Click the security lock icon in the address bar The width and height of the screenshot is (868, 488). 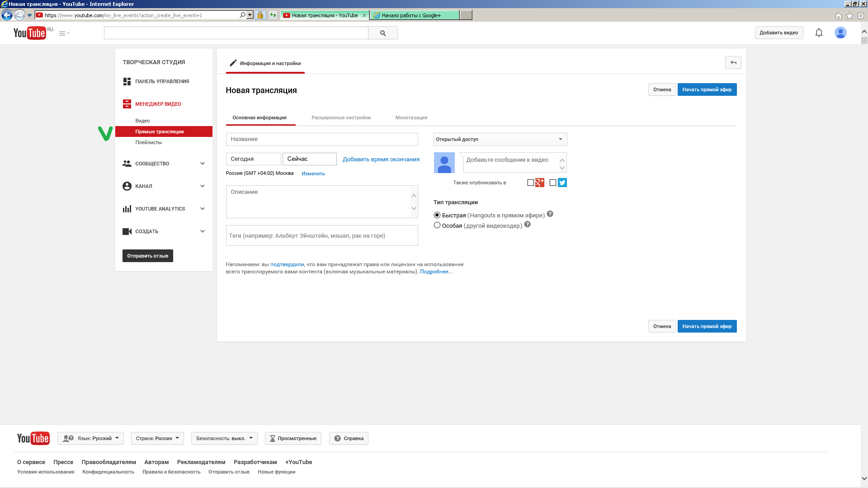[260, 15]
